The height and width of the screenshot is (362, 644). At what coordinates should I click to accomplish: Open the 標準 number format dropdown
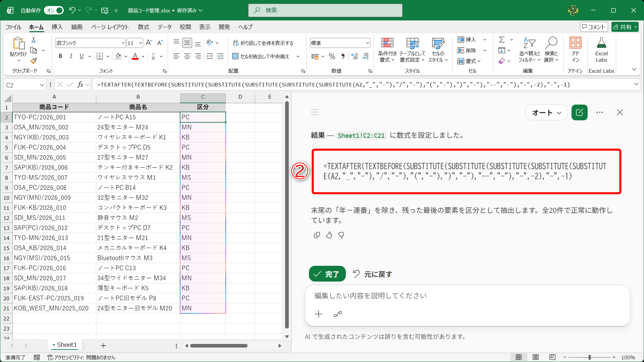(368, 43)
